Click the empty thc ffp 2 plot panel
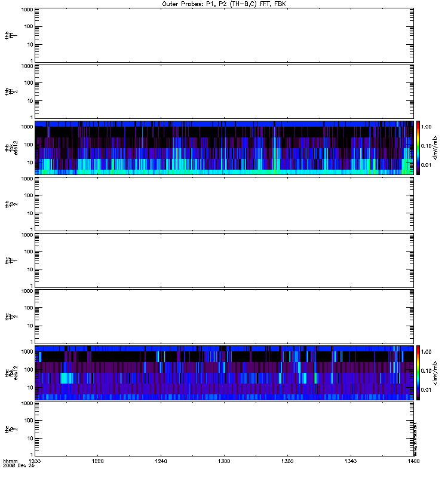 [224, 429]
